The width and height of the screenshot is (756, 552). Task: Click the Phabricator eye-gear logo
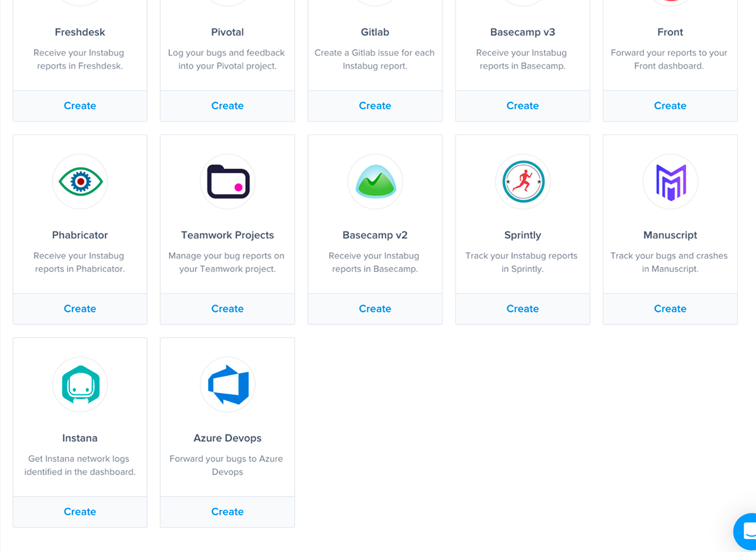coord(80,182)
